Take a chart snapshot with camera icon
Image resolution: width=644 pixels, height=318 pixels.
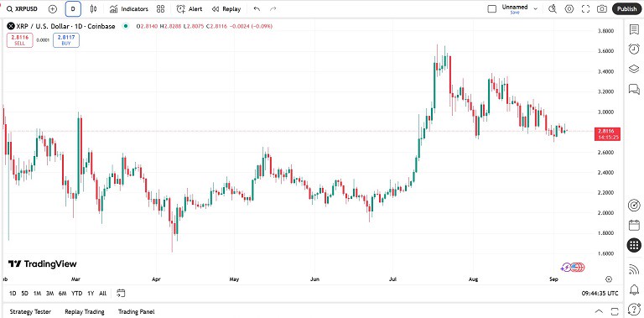click(602, 8)
